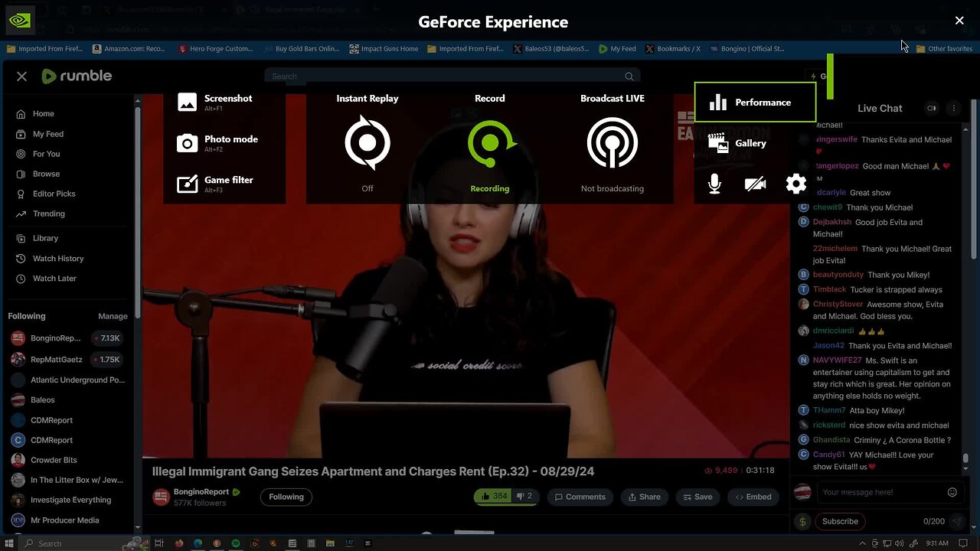The width and height of the screenshot is (980, 551).
Task: Open the Gallery in GeForce overlay
Action: [737, 143]
